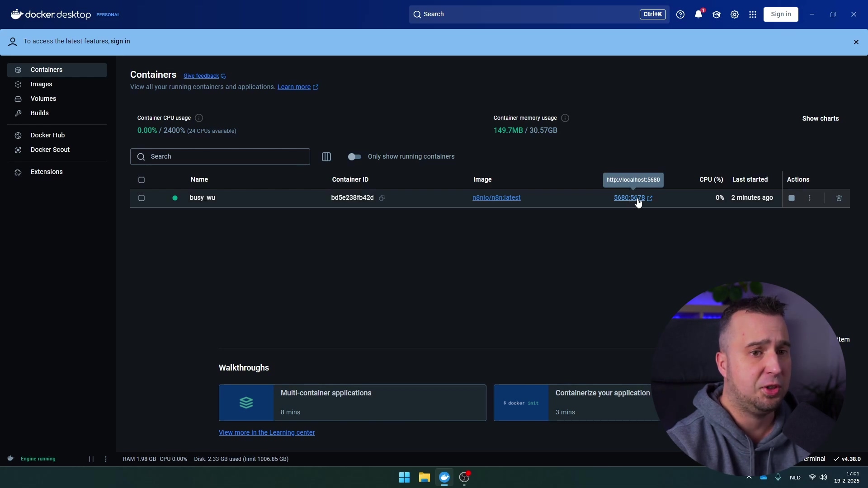This screenshot has height=488, width=868.
Task: Click NLD language indicator
Action: [x=795, y=478]
